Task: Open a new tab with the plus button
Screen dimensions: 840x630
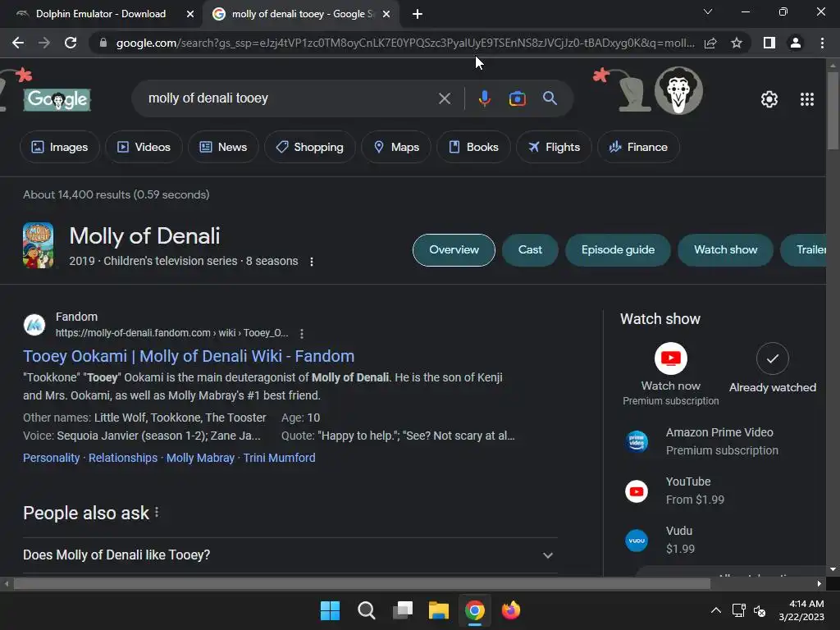Action: click(x=418, y=14)
